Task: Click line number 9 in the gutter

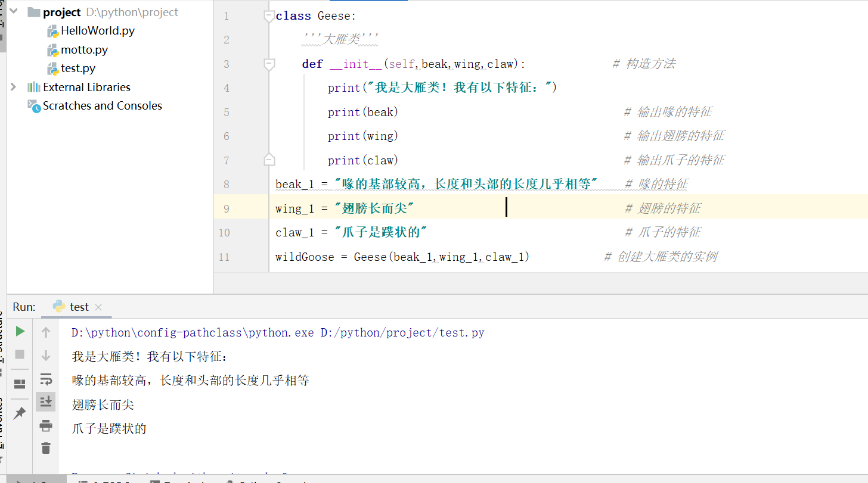Action: tap(227, 208)
